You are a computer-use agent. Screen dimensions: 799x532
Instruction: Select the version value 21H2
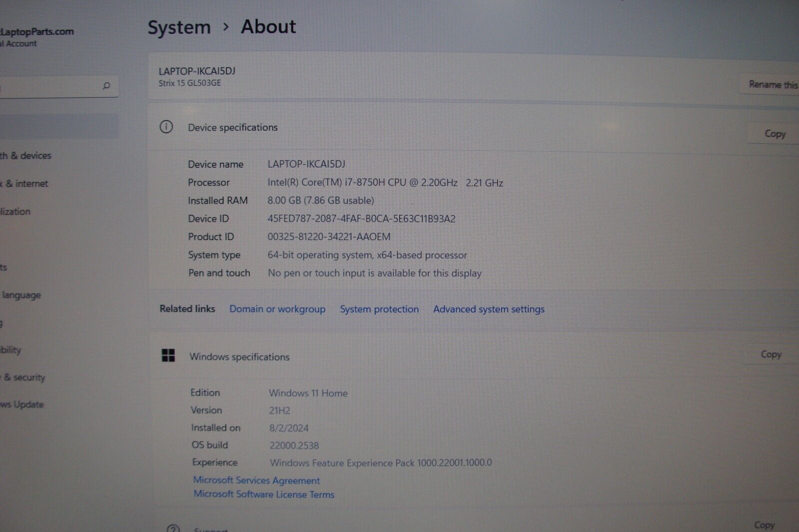[280, 411]
